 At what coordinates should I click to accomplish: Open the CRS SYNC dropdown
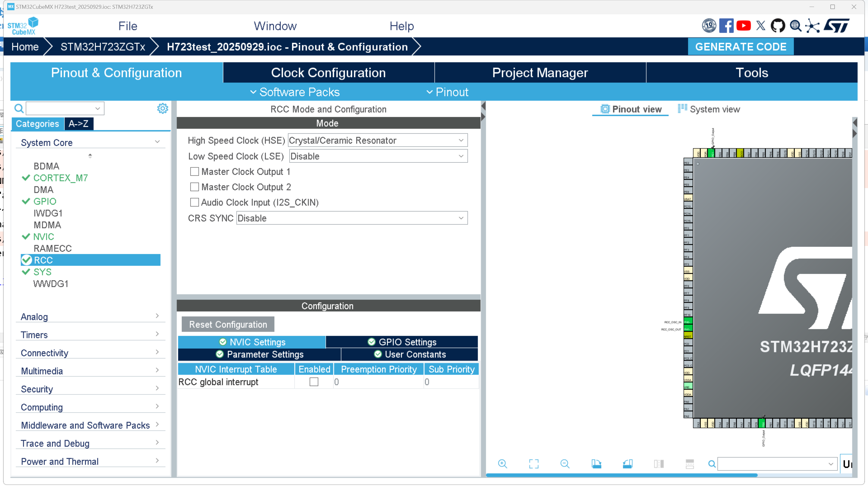pyautogui.click(x=352, y=218)
